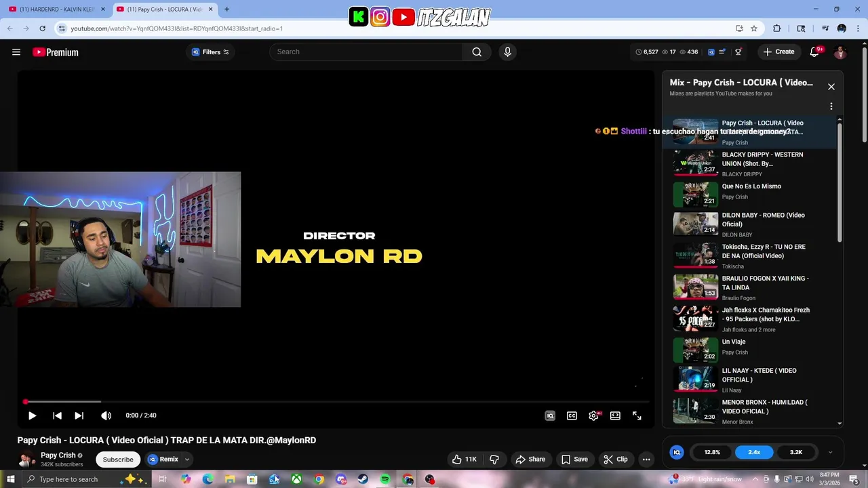Open the notifications bell
This screenshot has width=868, height=488.
tap(815, 52)
